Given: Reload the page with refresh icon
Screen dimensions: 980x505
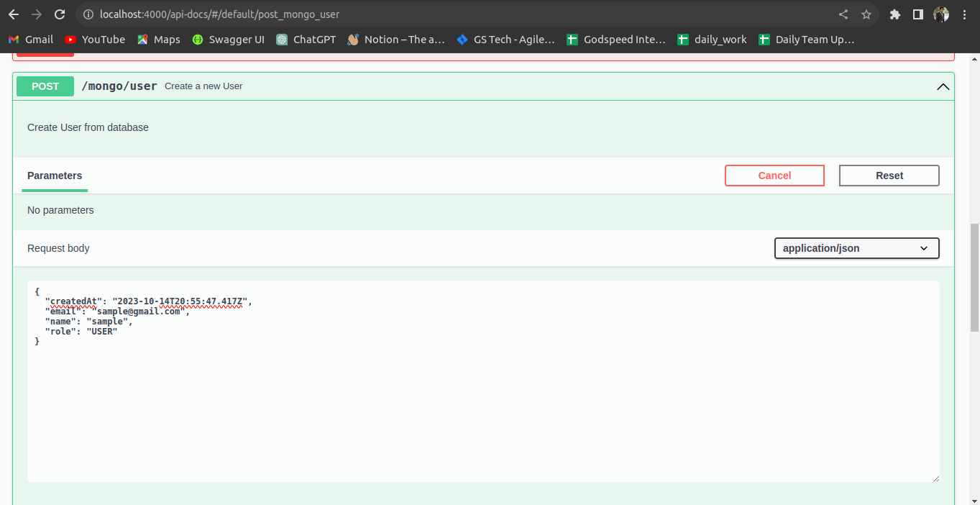Looking at the screenshot, I should tap(60, 14).
